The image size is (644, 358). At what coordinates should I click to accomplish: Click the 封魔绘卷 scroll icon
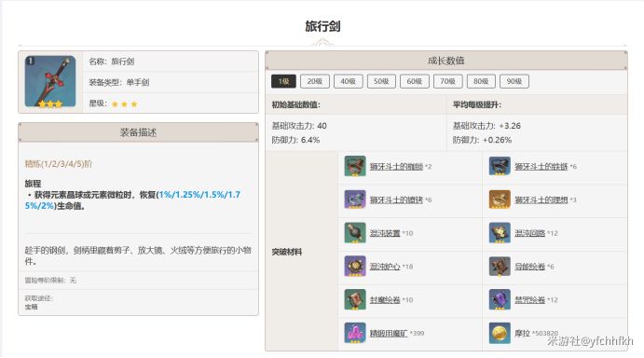click(x=355, y=299)
